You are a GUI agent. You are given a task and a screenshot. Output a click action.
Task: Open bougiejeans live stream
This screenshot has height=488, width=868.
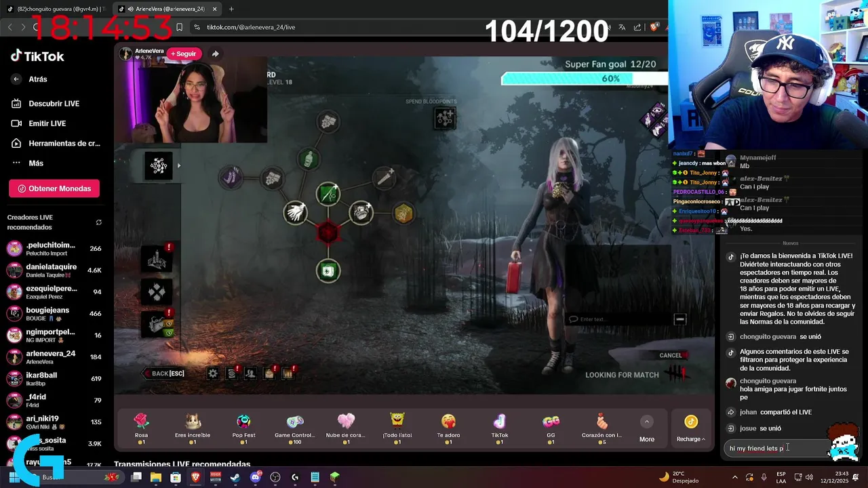[54, 314]
